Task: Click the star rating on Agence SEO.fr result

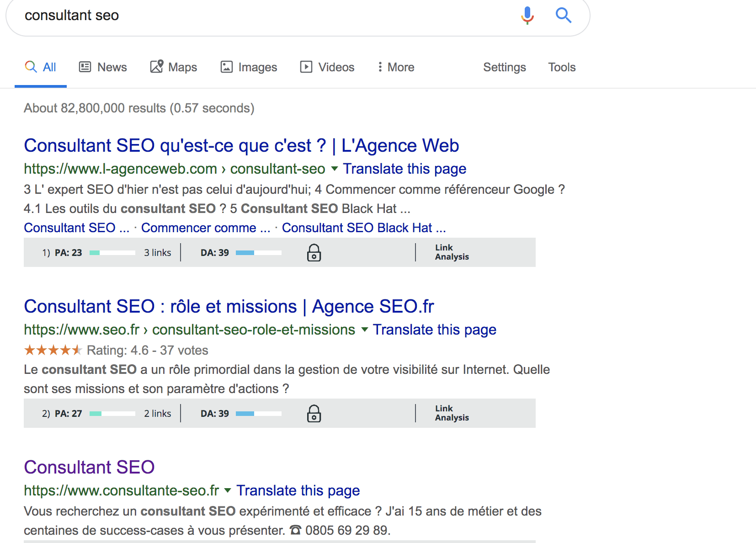Action: pyautogui.click(x=53, y=350)
